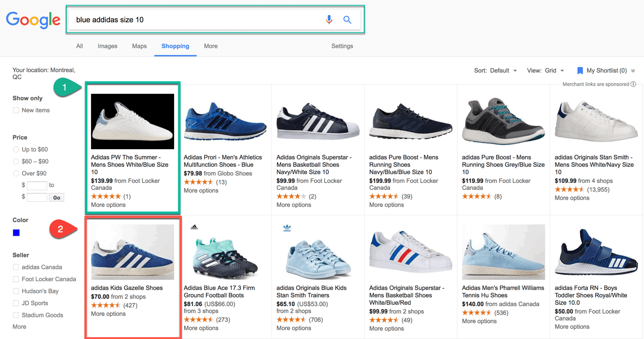The width and height of the screenshot is (644, 339).
Task: Open Adidas PW The Summer product title link
Action: pyautogui.click(x=130, y=165)
